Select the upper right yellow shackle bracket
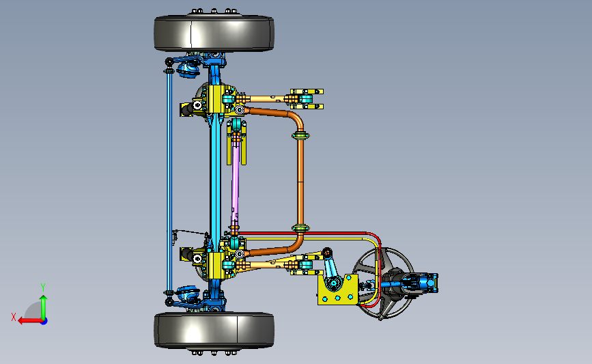Image resolution: width=592 pixels, height=364 pixels. [x=307, y=99]
